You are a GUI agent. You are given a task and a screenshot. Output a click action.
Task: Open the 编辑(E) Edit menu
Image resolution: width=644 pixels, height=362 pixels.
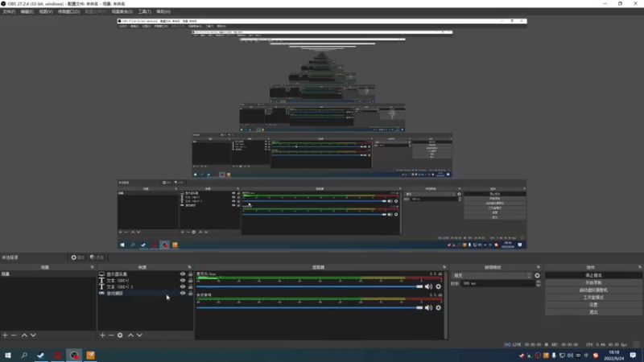coord(27,11)
